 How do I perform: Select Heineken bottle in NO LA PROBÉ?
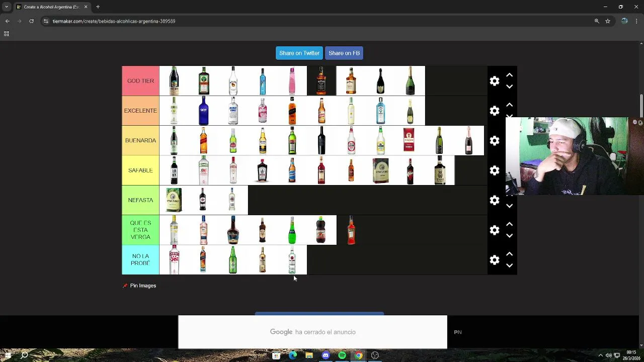coord(233,260)
